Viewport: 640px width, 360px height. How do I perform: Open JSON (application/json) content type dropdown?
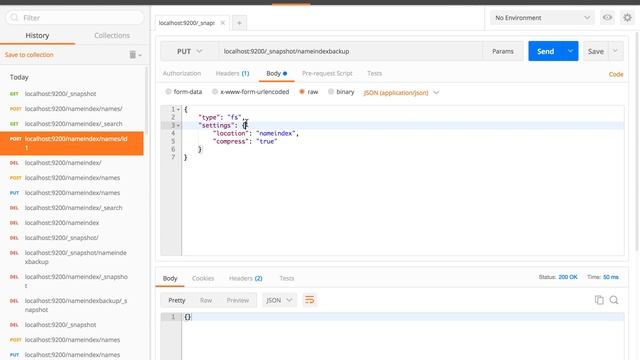(x=401, y=93)
